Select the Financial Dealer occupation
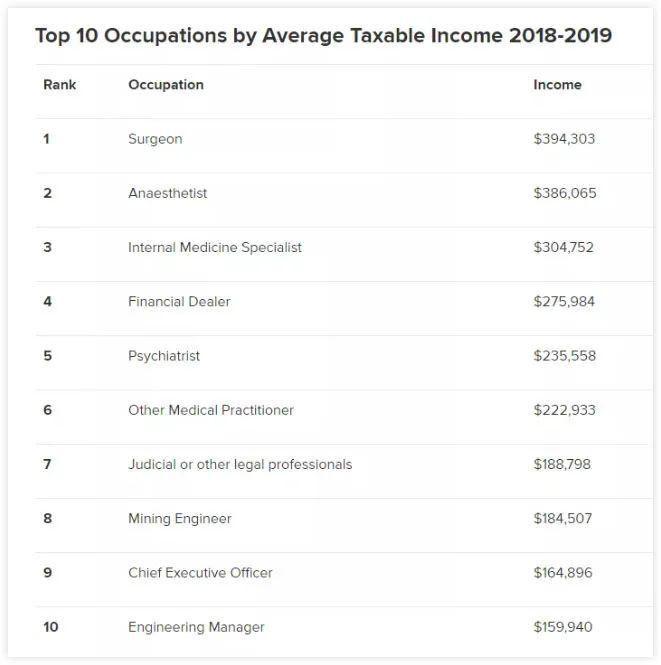 pos(179,301)
